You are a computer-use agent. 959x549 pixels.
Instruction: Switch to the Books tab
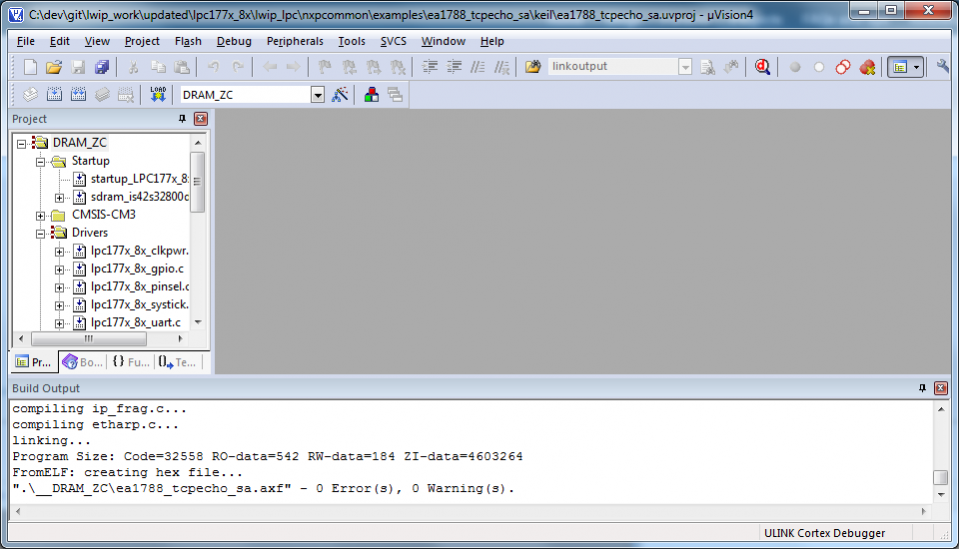tap(83, 362)
